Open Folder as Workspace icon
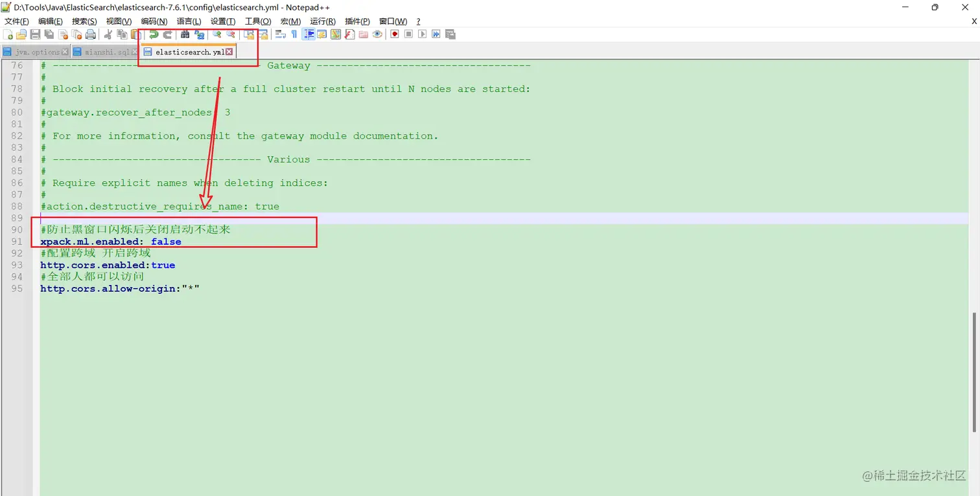 [363, 34]
